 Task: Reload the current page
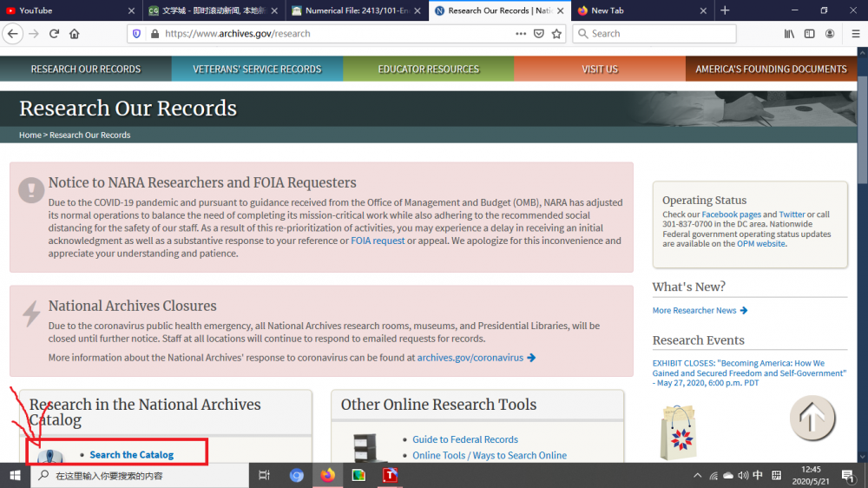pyautogui.click(x=54, y=34)
